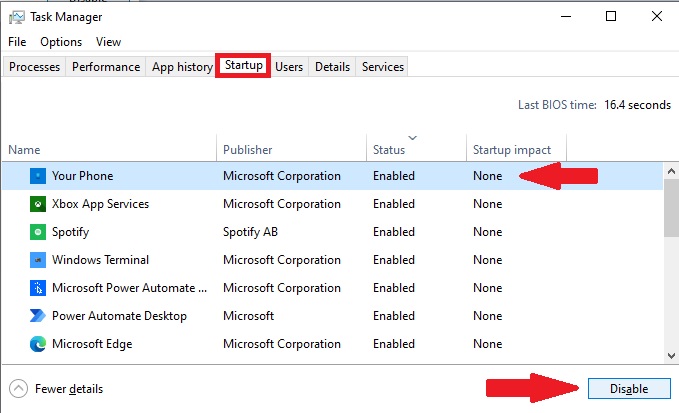Viewport: 679px width, 413px height.
Task: Click the scrollbar down arrow
Action: [x=671, y=356]
